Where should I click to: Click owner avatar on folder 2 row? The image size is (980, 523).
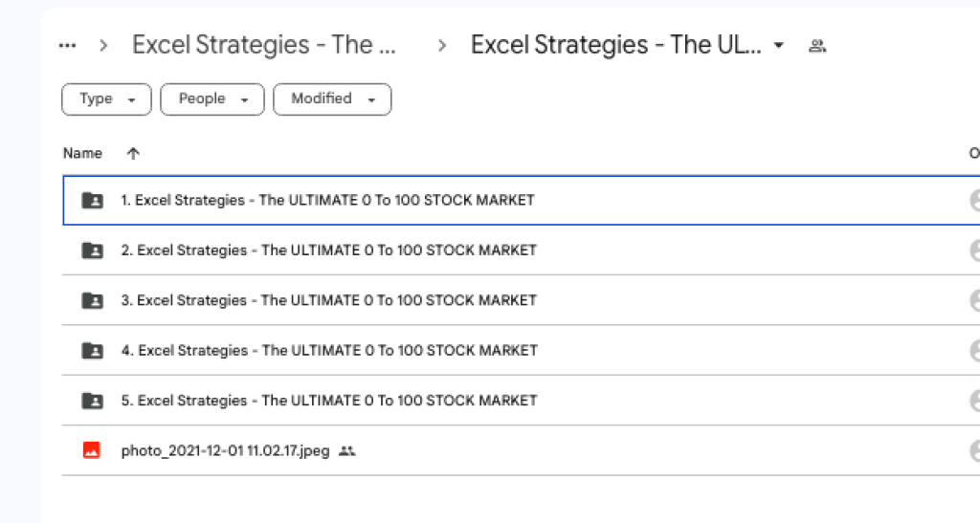(974, 251)
